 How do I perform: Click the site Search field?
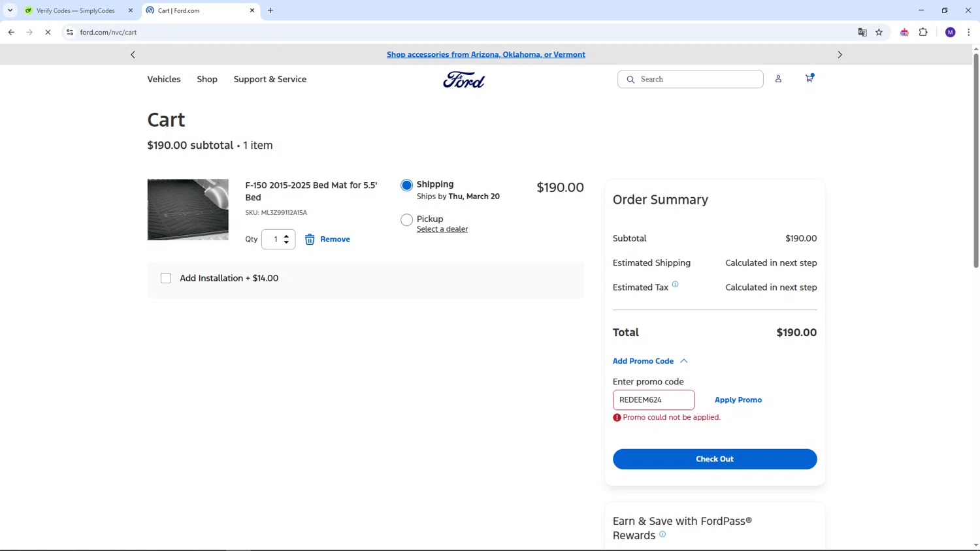coord(691,79)
